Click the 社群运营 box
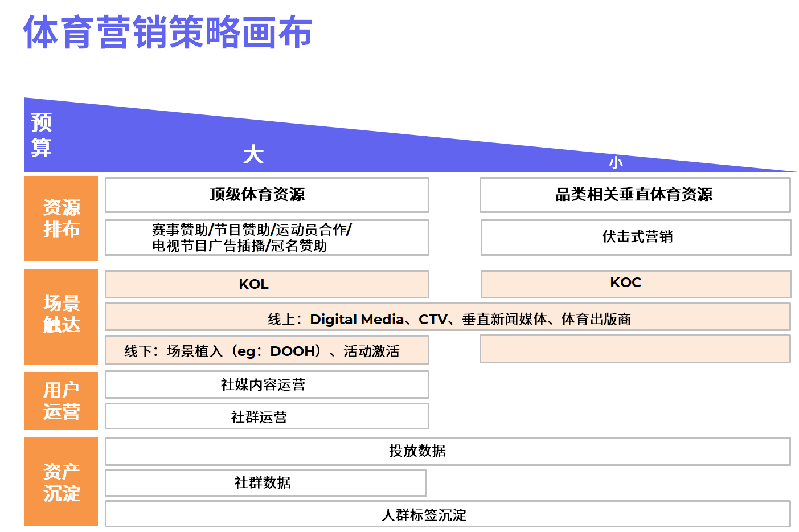Viewport: 799px width, 532px height. click(x=267, y=416)
